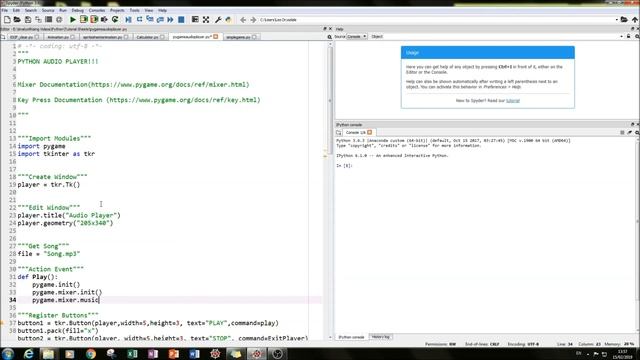The image size is (640, 360).
Task: Click 'import tkinter as tkr' line
Action: [x=56, y=154]
